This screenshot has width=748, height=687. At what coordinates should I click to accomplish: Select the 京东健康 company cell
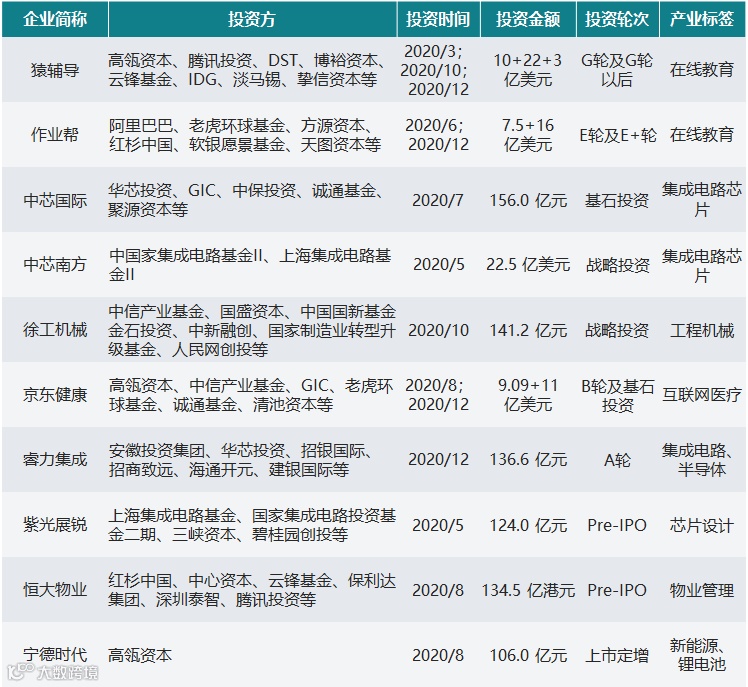pyautogui.click(x=55, y=395)
